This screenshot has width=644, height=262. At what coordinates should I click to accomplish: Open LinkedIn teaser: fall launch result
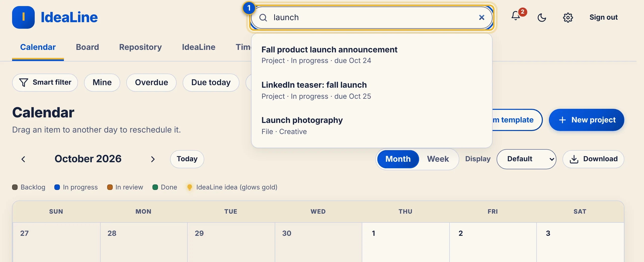[372, 90]
